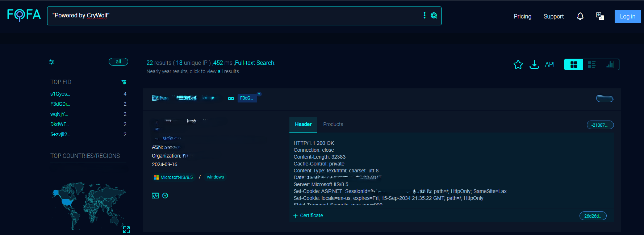
Task: Open the notifications bell
Action: [x=580, y=16]
